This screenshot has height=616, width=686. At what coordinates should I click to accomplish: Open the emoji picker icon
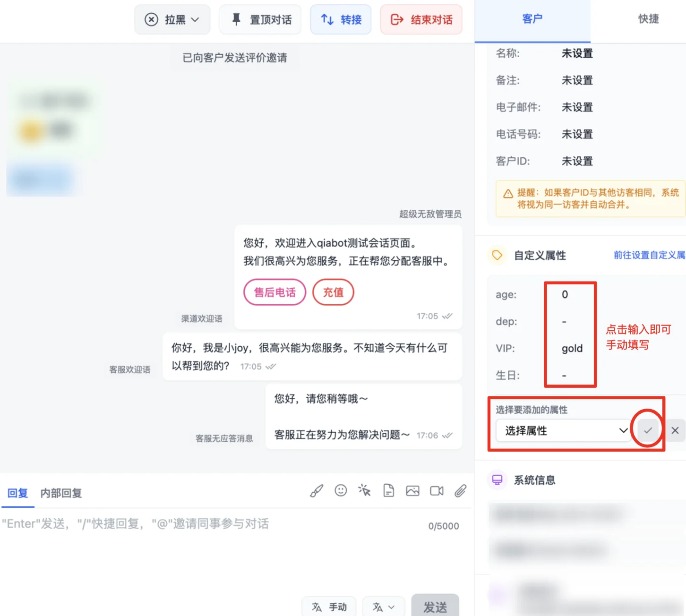click(x=341, y=491)
